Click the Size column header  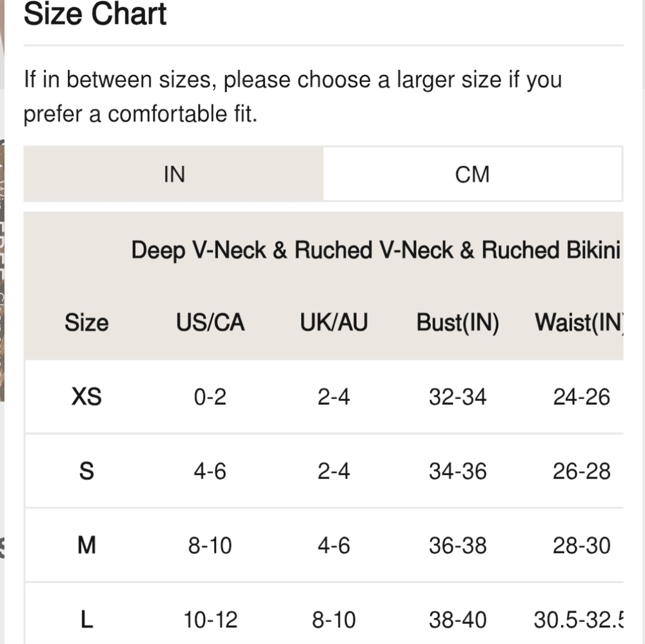[x=86, y=322]
